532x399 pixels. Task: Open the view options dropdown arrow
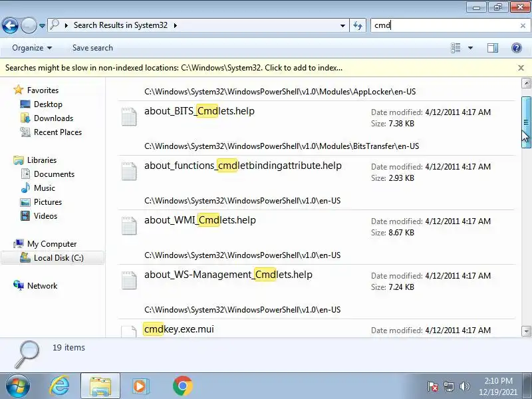click(471, 48)
